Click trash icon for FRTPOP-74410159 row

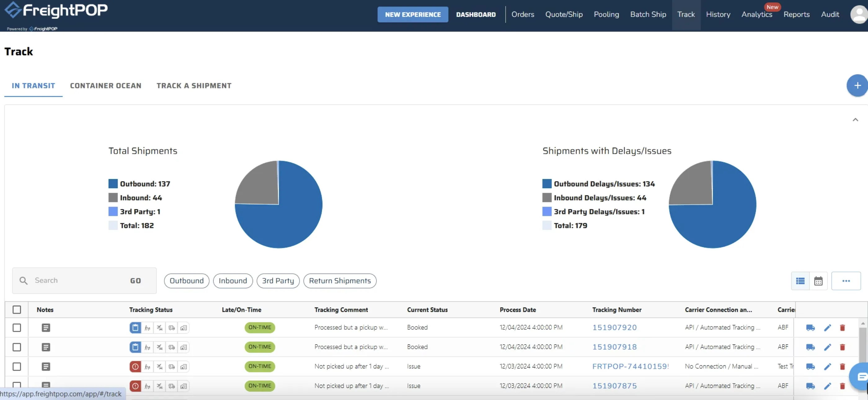(x=842, y=367)
